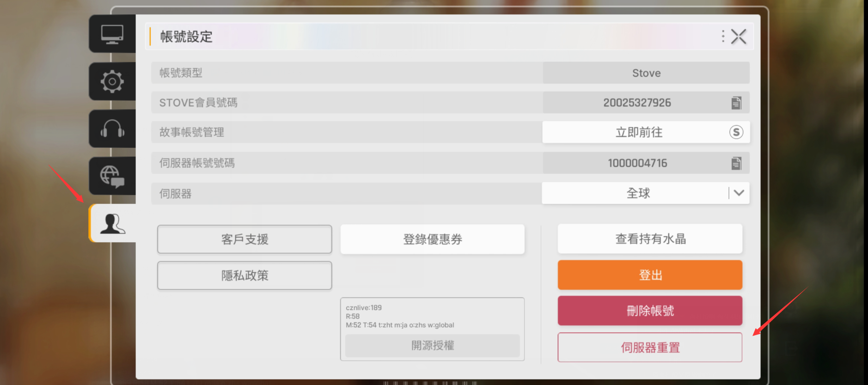Click the 立即前往 account management button
The image size is (868, 385).
pos(639,133)
